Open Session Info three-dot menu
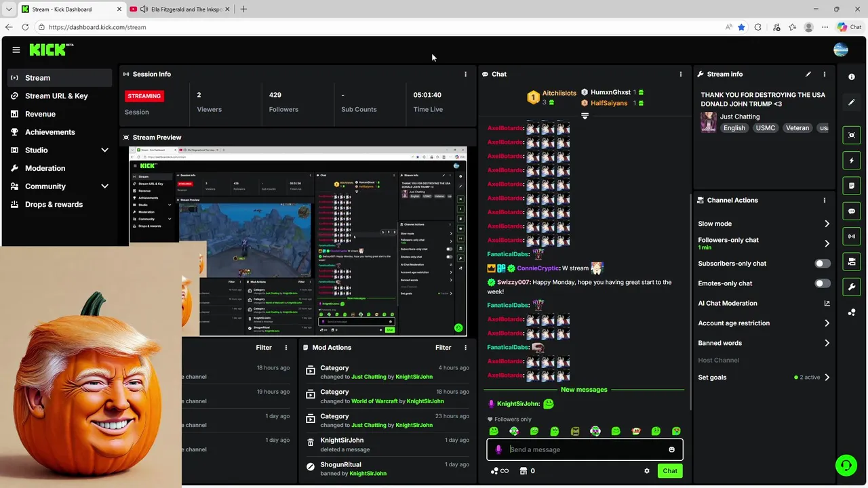Image resolution: width=868 pixels, height=488 pixels. [465, 74]
